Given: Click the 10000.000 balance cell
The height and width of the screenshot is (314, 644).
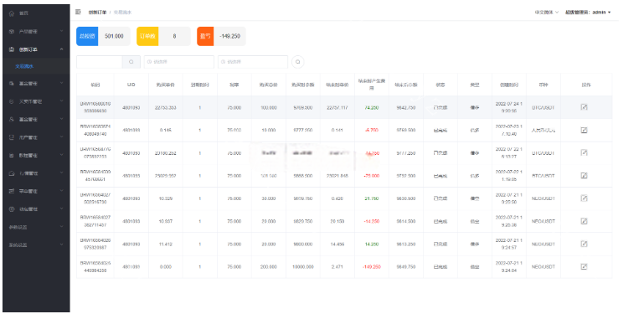Looking at the screenshot, I should pyautogui.click(x=302, y=267).
